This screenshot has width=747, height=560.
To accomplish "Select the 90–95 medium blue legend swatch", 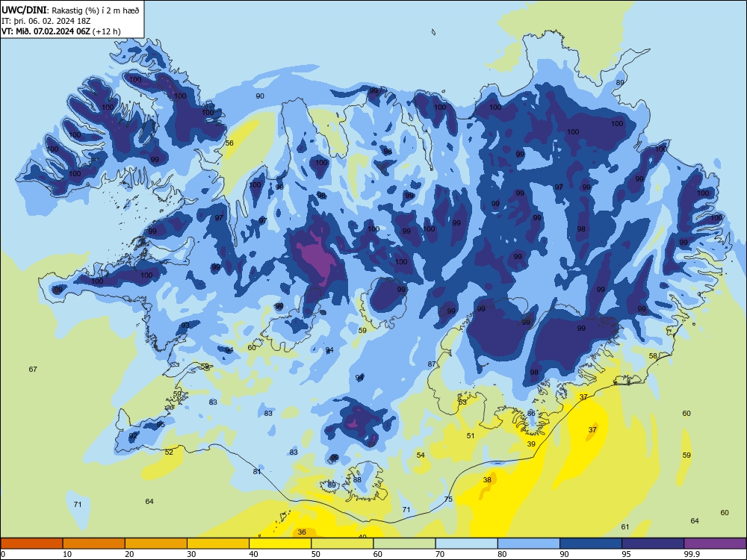I will coord(591,544).
